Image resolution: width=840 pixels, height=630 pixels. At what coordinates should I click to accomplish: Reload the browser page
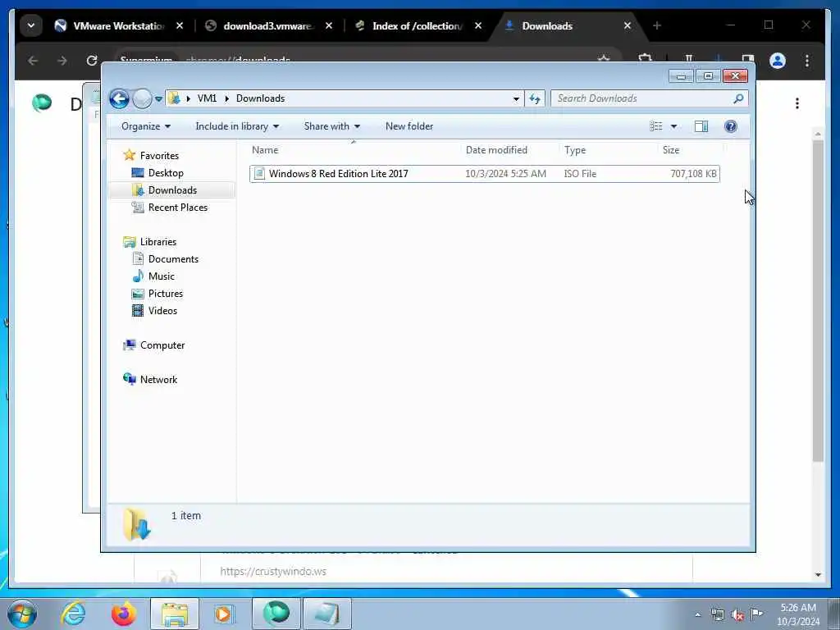point(92,61)
